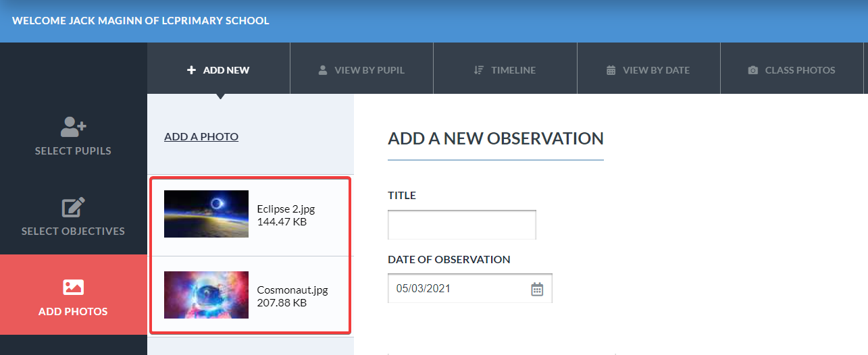Click into the Title input field

coord(462,225)
